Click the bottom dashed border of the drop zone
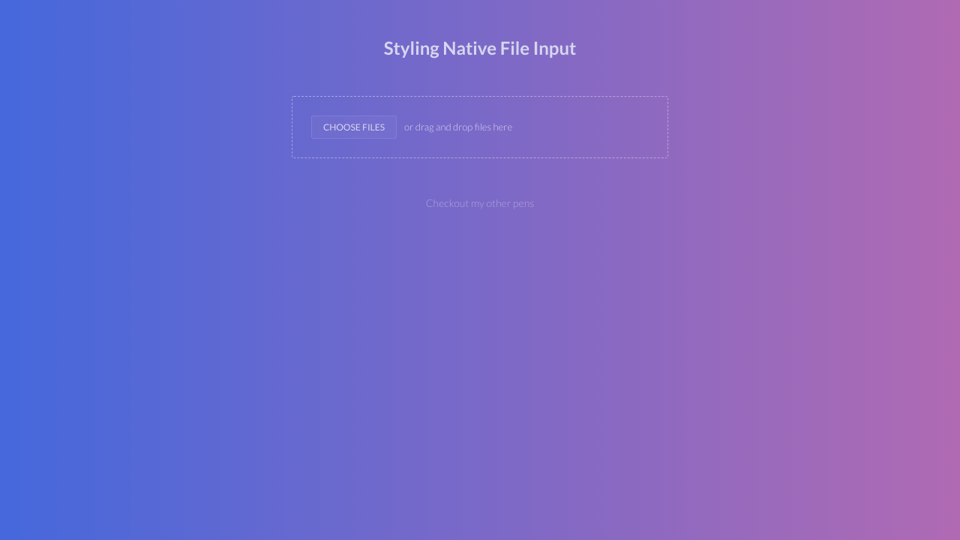Screen dimensions: 960x540 point(480,157)
